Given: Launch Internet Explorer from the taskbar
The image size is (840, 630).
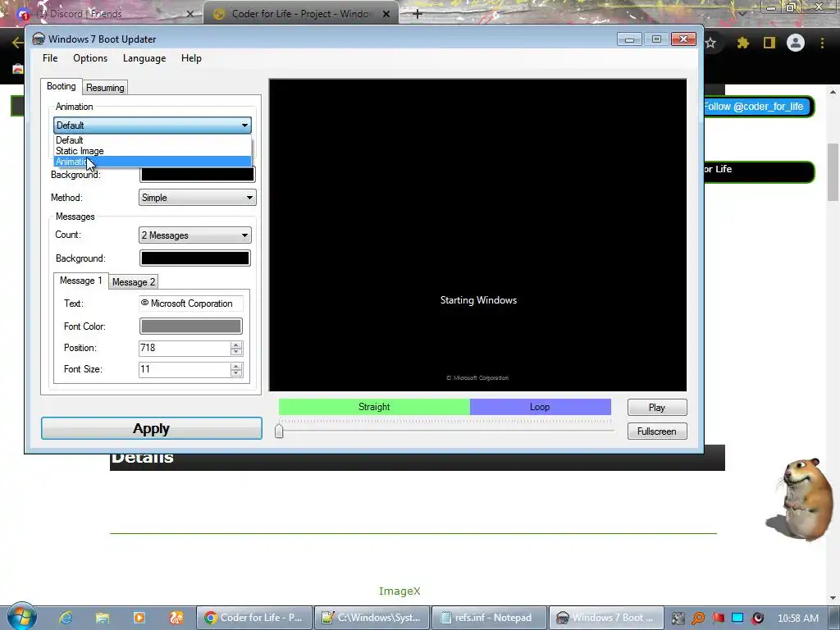Looking at the screenshot, I should 66,618.
